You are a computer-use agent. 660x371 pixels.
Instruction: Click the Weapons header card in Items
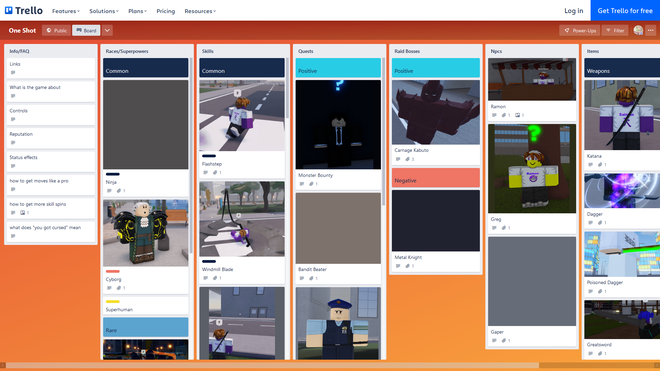coord(622,68)
